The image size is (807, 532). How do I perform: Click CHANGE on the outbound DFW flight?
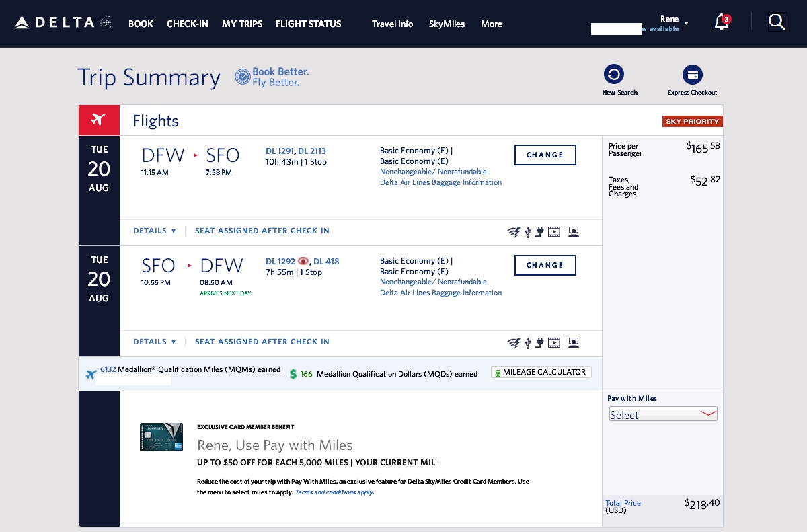[x=545, y=155]
